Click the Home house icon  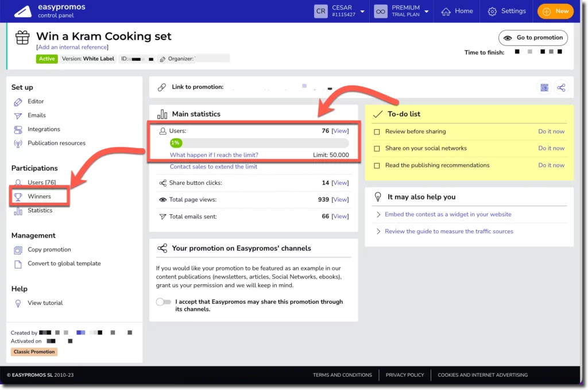click(446, 11)
